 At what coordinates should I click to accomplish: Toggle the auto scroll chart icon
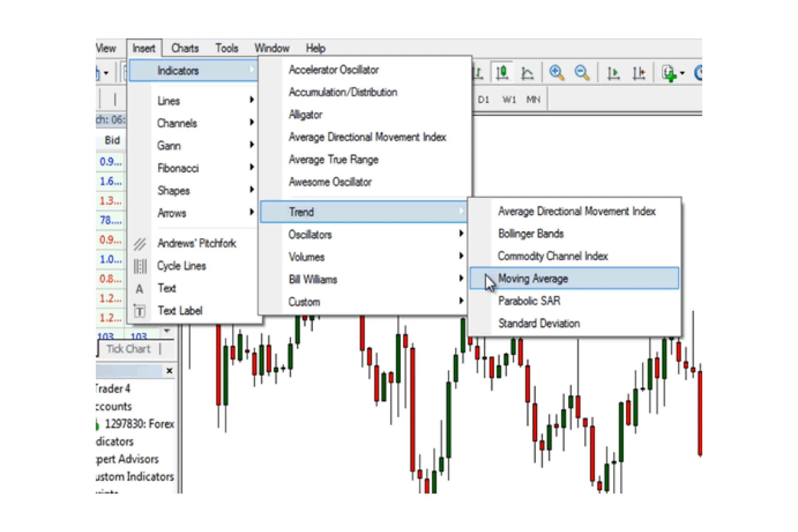pyautogui.click(x=613, y=73)
